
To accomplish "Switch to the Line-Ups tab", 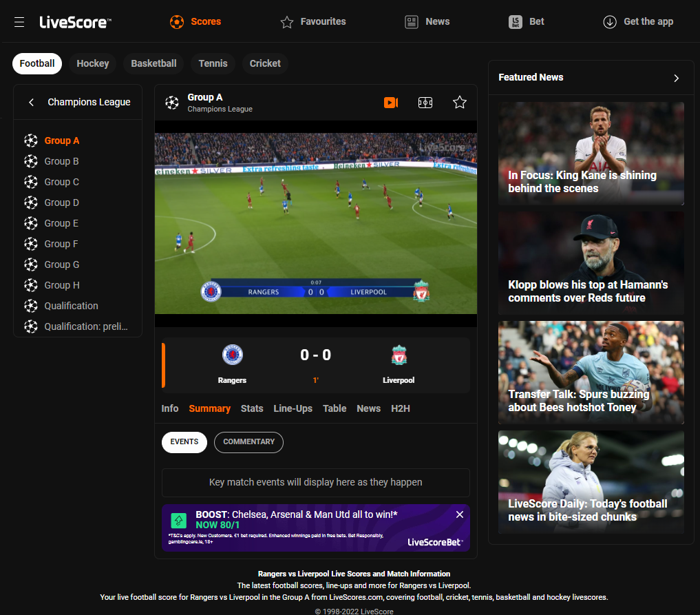I will coord(293,408).
